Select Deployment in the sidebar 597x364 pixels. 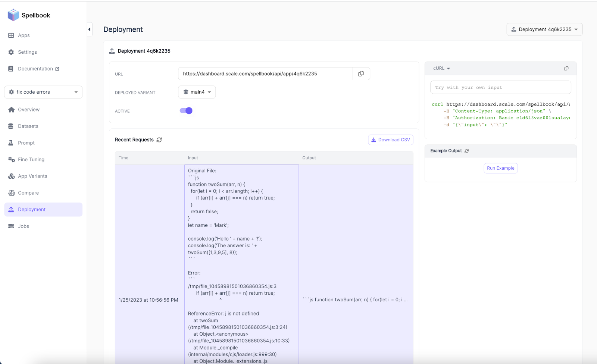[43, 210]
